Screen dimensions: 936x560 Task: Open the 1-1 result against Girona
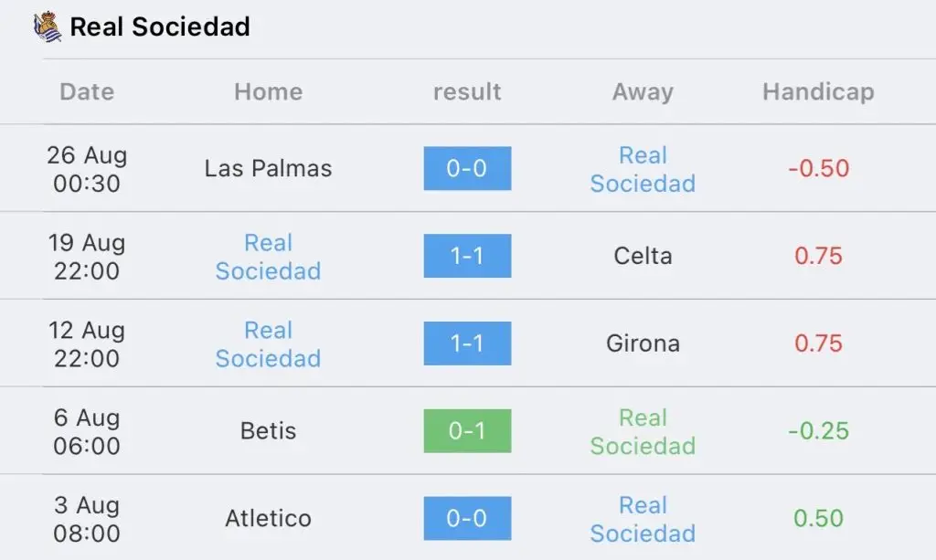(x=467, y=343)
